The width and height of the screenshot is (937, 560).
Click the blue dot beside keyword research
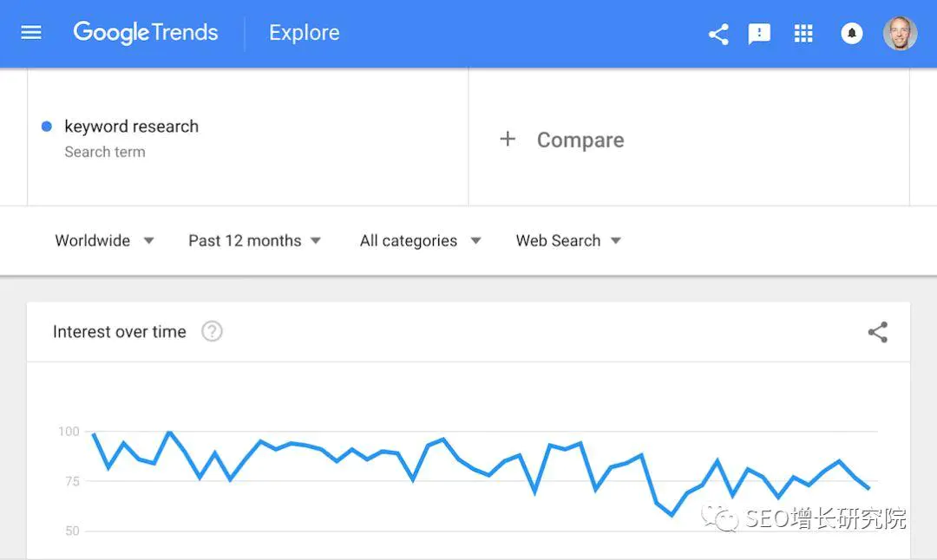(47, 127)
